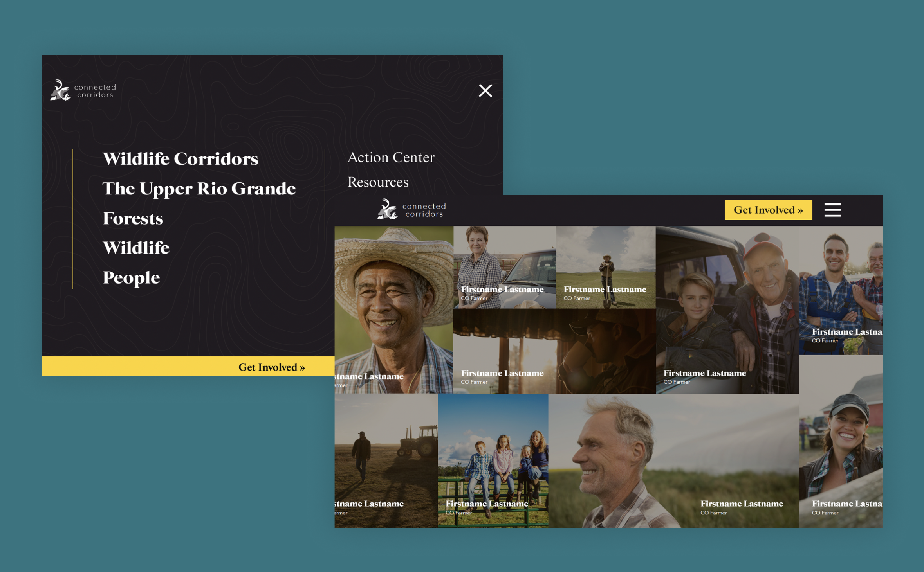This screenshot has height=572, width=924.
Task: Visit the Action Center link
Action: click(391, 157)
